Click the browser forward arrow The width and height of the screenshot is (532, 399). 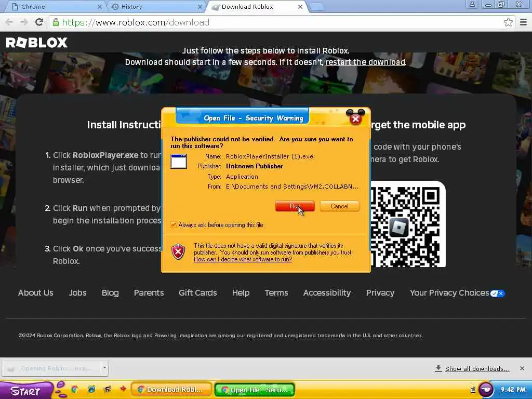point(24,22)
